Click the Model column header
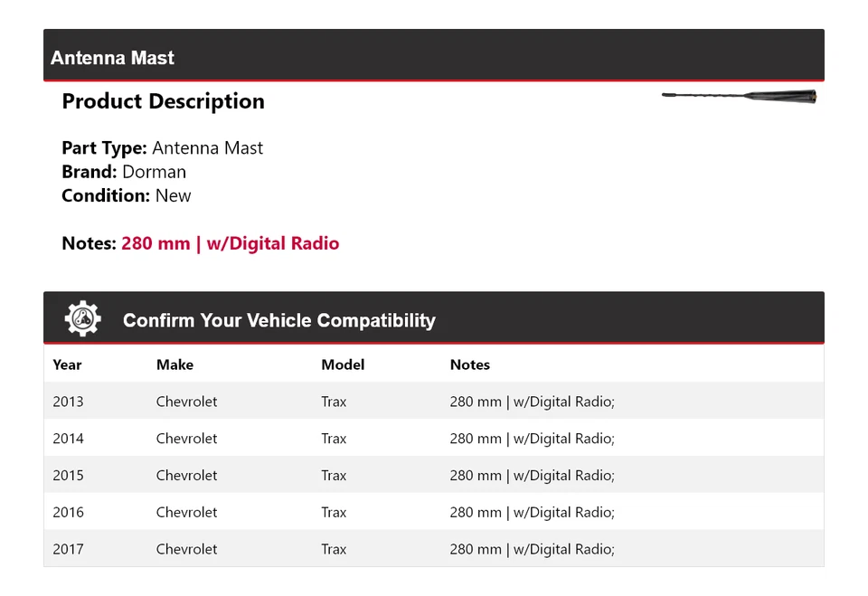 point(343,364)
